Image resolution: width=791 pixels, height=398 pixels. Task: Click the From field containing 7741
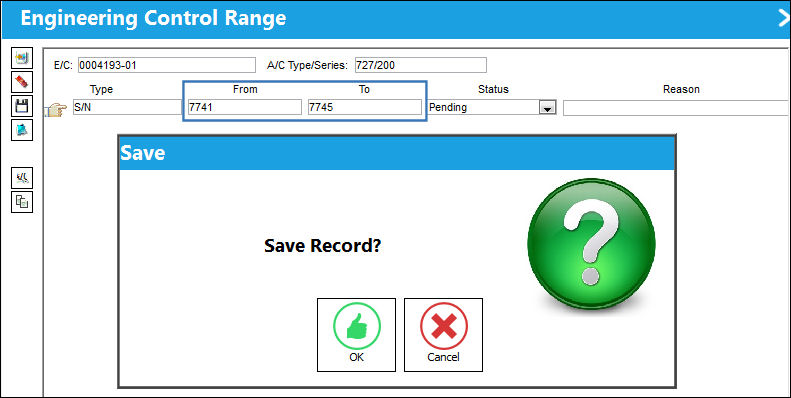tap(245, 107)
